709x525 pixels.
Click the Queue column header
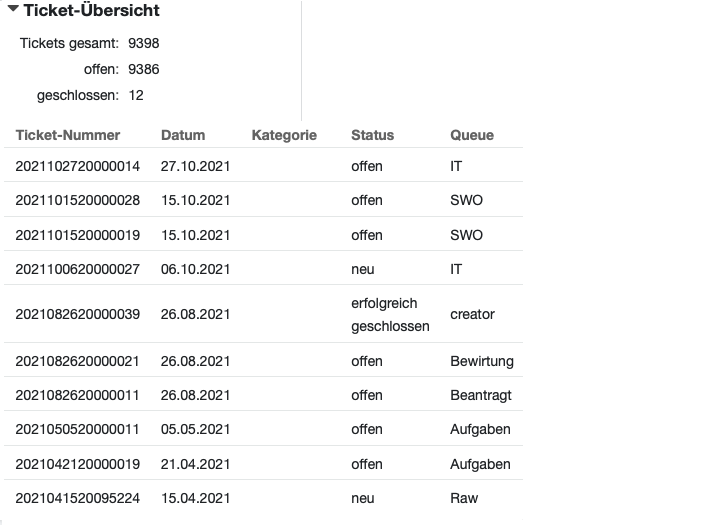pyautogui.click(x=472, y=135)
